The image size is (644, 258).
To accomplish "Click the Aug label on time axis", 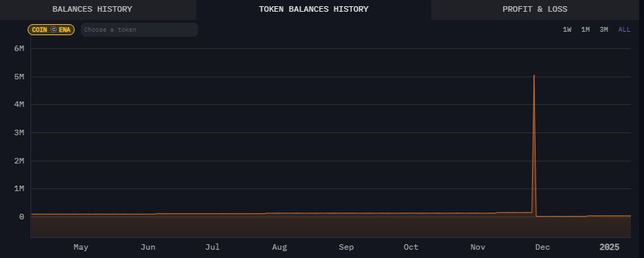I will pyautogui.click(x=279, y=248).
